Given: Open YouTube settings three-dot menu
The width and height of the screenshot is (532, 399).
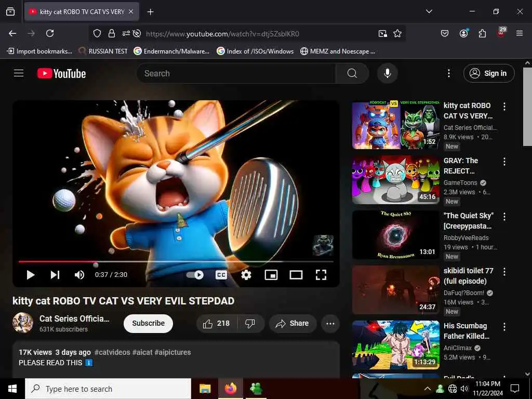Looking at the screenshot, I should [448, 73].
